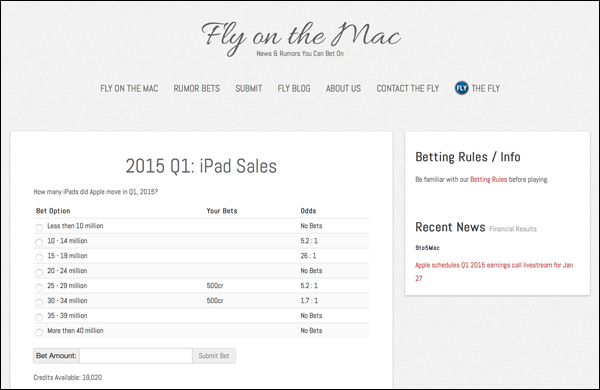The width and height of the screenshot is (600, 390).
Task: Open the ABOUT US menu item
Action: coord(343,88)
